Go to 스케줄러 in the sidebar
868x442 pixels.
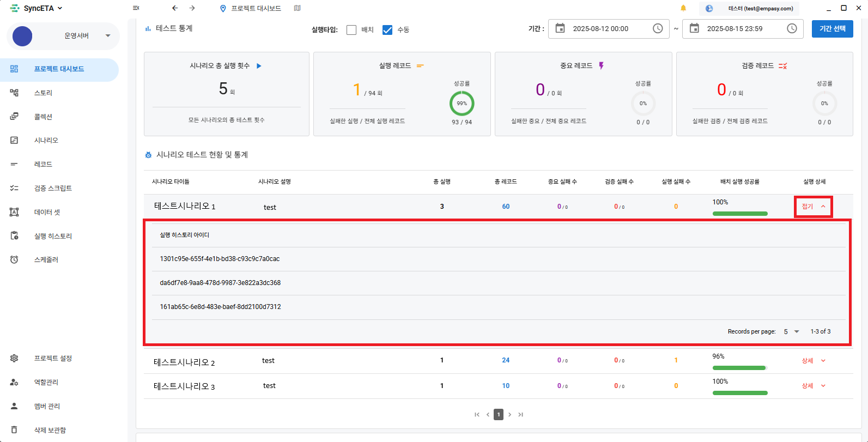click(46, 260)
